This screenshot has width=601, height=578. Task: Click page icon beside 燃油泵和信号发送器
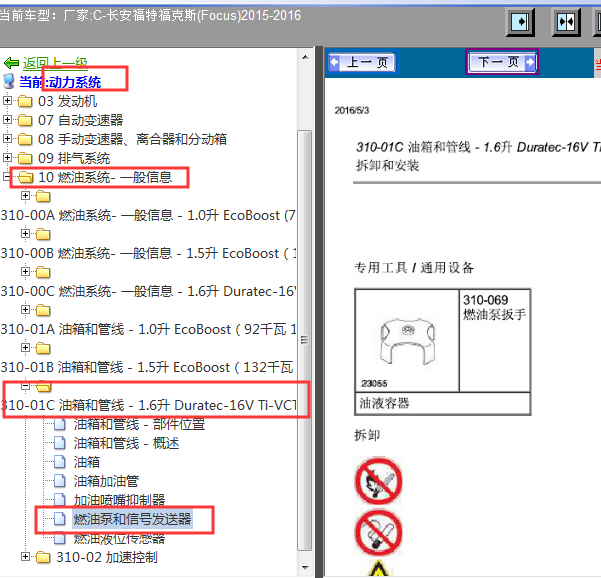coord(59,519)
